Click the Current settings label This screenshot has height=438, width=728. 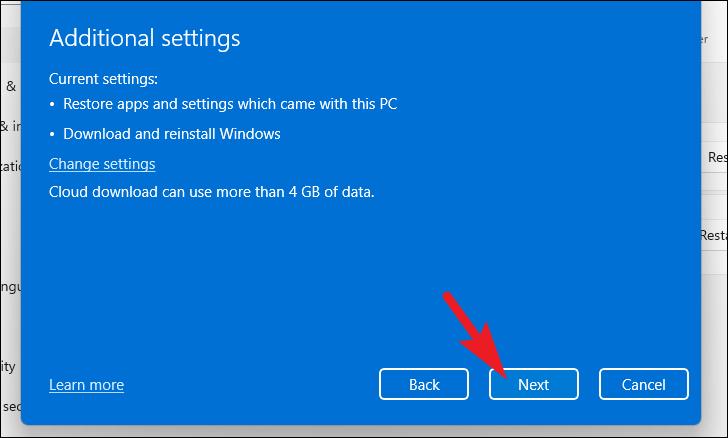point(103,79)
